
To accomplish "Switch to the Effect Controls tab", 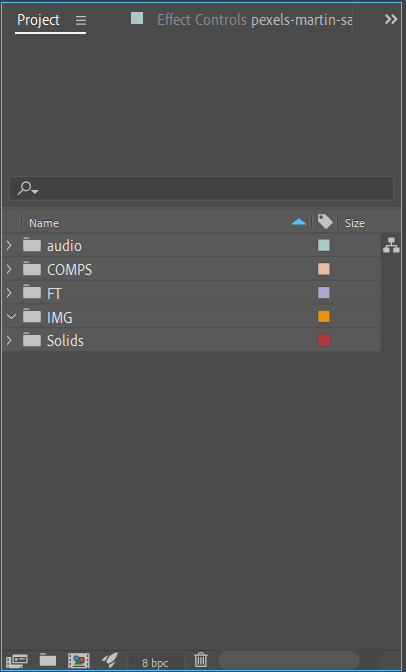I will click(255, 20).
